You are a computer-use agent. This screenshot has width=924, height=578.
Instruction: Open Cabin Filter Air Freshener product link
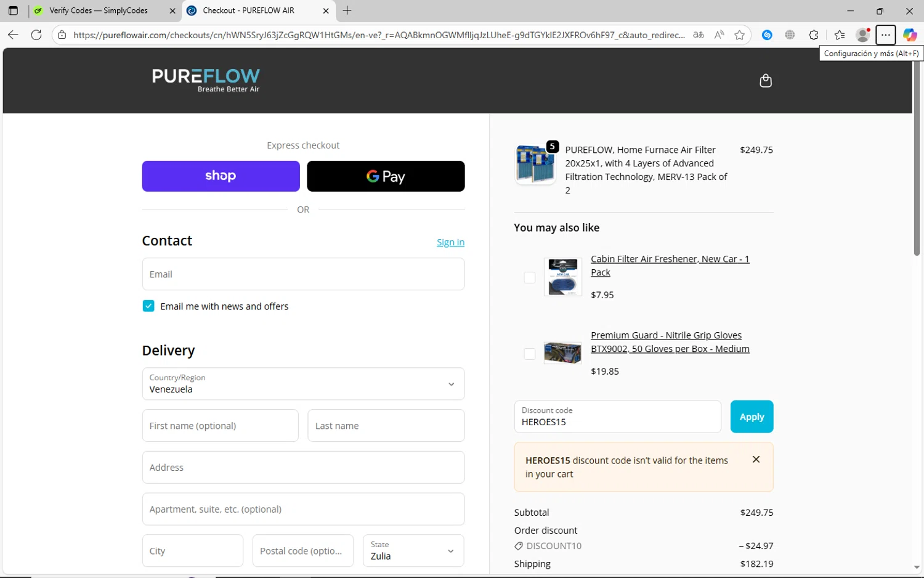pyautogui.click(x=670, y=266)
